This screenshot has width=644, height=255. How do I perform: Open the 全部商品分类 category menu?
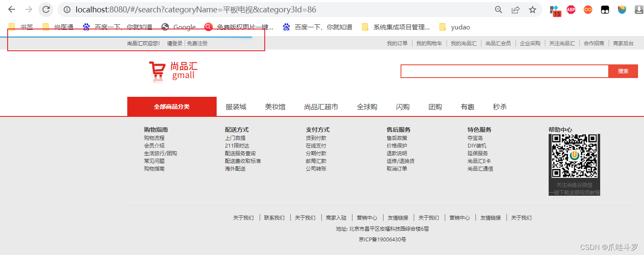(172, 106)
